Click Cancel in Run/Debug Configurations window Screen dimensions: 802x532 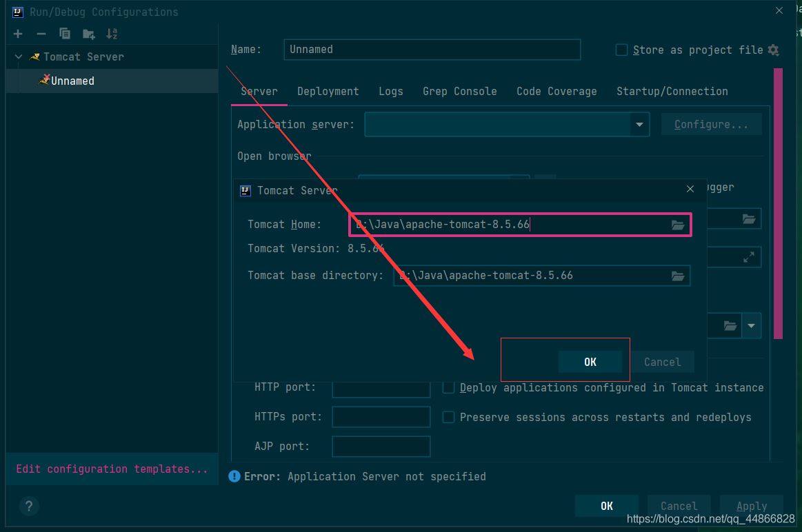tap(679, 506)
